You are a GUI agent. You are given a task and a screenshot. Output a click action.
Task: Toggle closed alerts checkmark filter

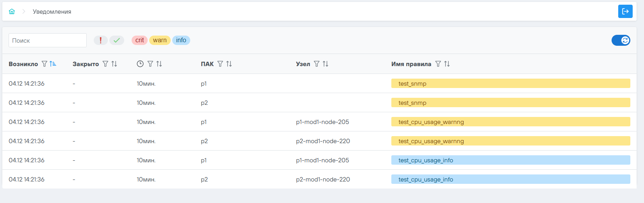117,40
